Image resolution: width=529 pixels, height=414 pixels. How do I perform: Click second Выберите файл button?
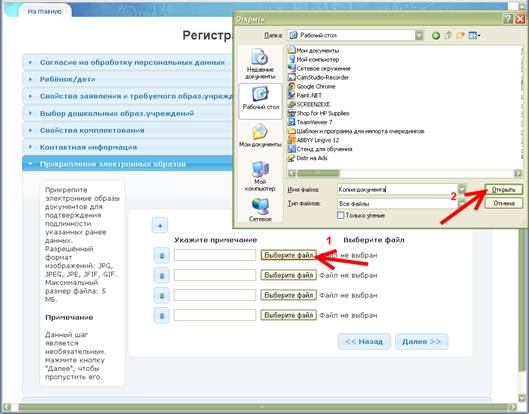click(288, 275)
